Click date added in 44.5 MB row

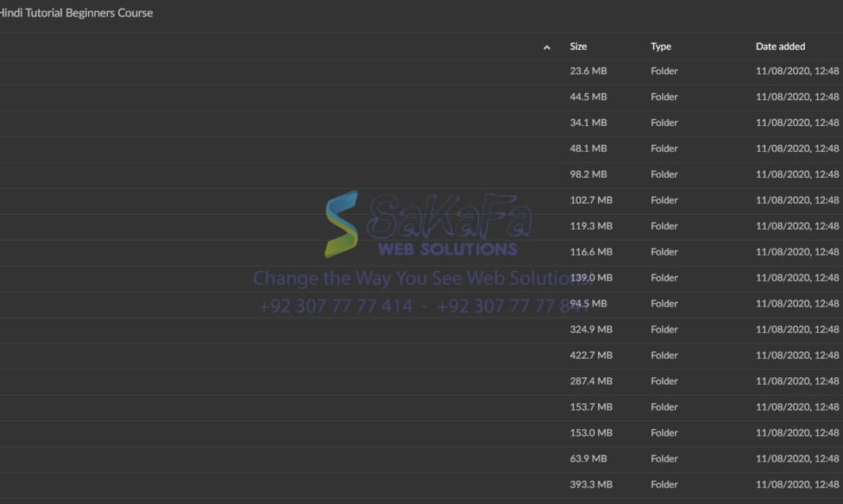(798, 96)
